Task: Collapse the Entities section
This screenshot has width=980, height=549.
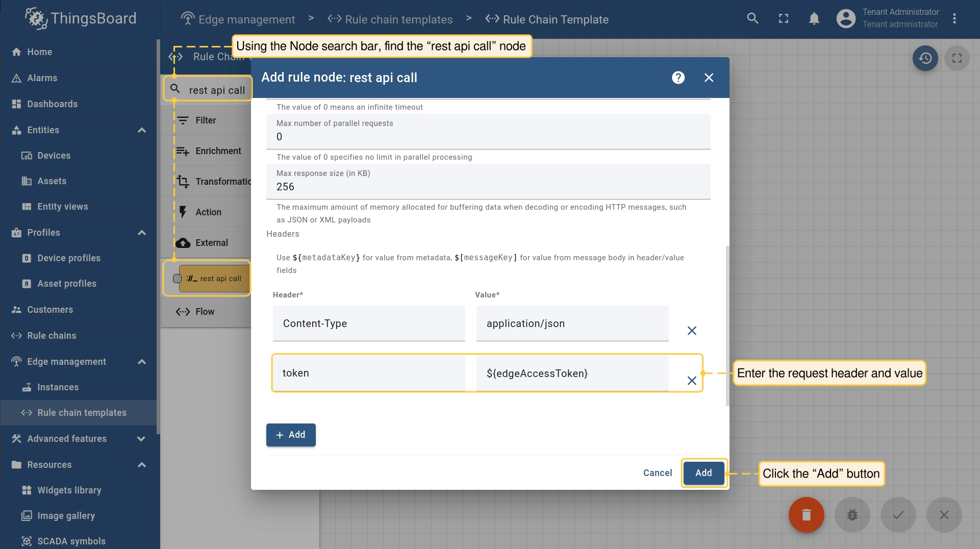Action: coord(142,130)
